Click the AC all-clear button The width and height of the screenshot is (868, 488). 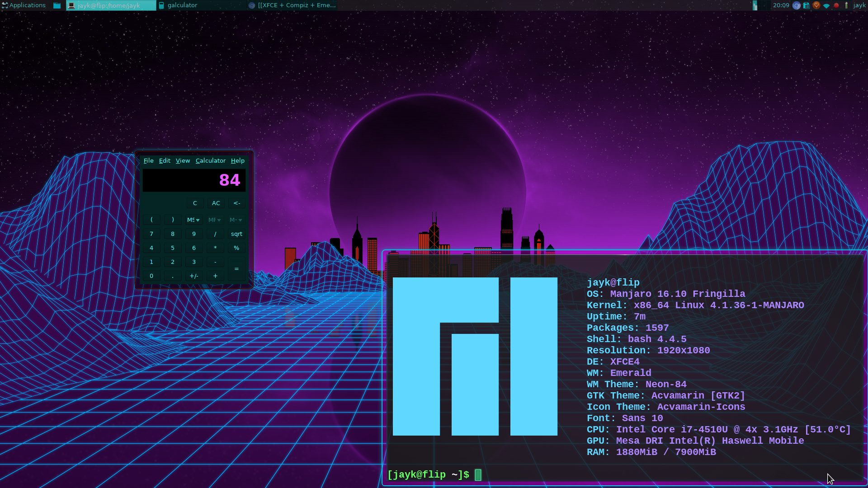(x=216, y=203)
